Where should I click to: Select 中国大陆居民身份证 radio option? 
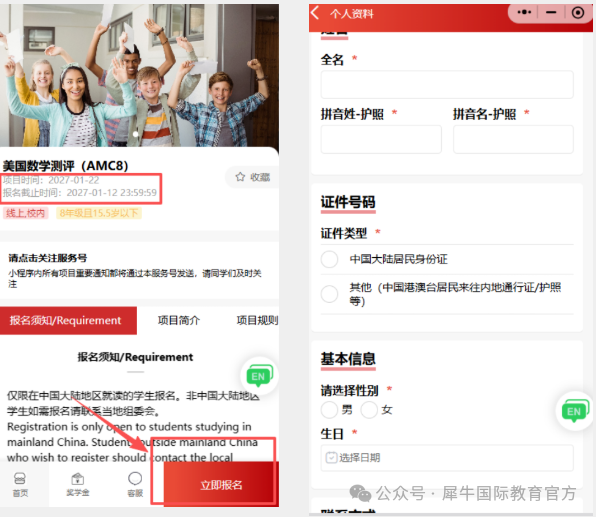(329, 259)
